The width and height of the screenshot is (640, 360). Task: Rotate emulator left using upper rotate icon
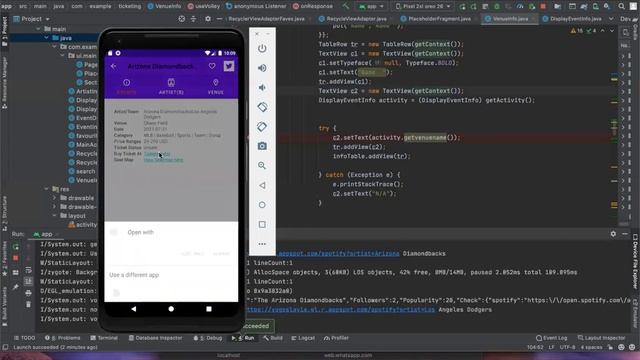point(262,107)
